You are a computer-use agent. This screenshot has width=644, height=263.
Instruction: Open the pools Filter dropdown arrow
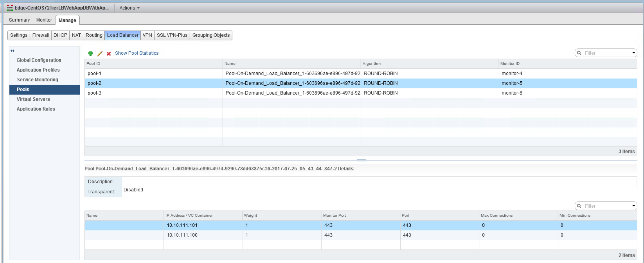634,53
